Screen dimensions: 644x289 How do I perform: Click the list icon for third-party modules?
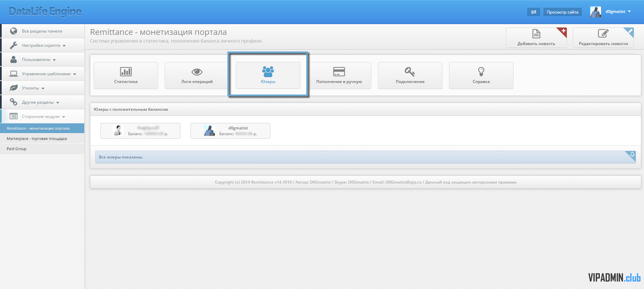(14, 116)
